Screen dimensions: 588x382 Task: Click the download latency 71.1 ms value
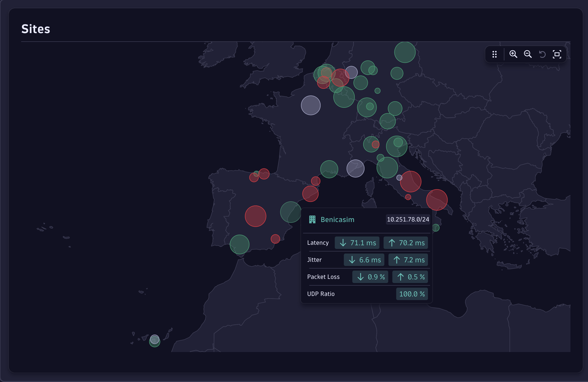click(357, 243)
